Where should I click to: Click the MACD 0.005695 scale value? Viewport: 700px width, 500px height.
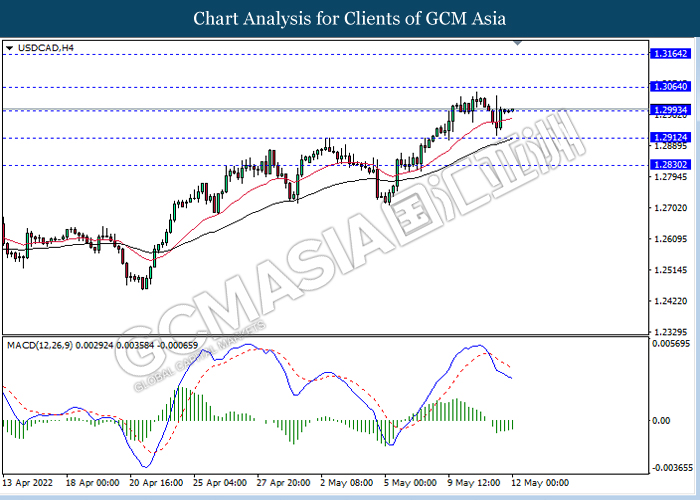coord(671,344)
